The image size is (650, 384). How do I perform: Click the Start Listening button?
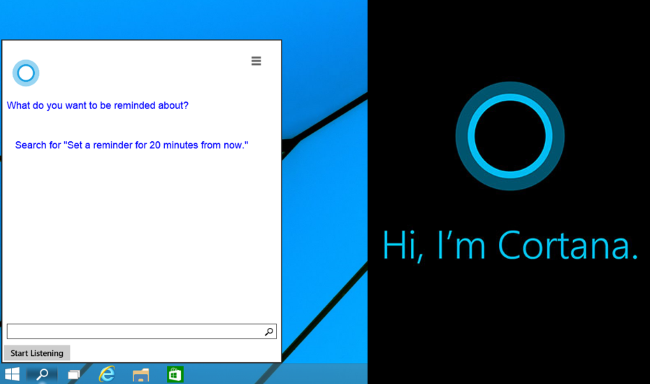tap(37, 353)
